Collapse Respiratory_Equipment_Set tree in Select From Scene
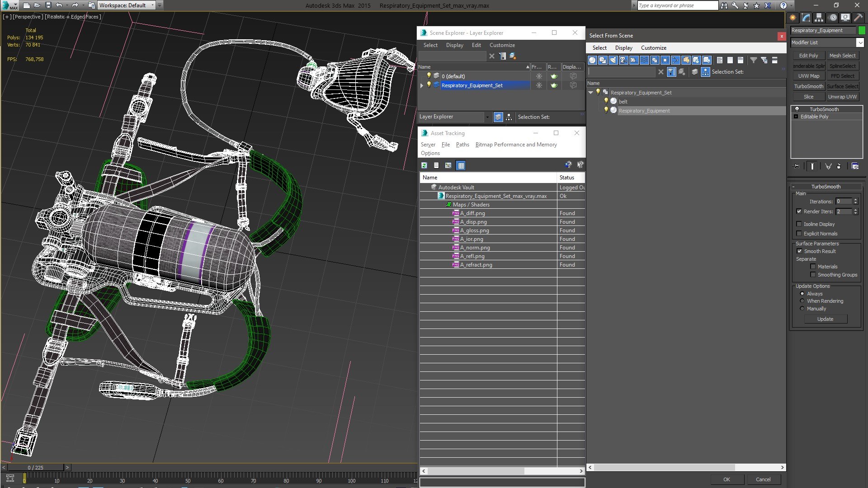Screen dimensions: 868x488 [590, 93]
